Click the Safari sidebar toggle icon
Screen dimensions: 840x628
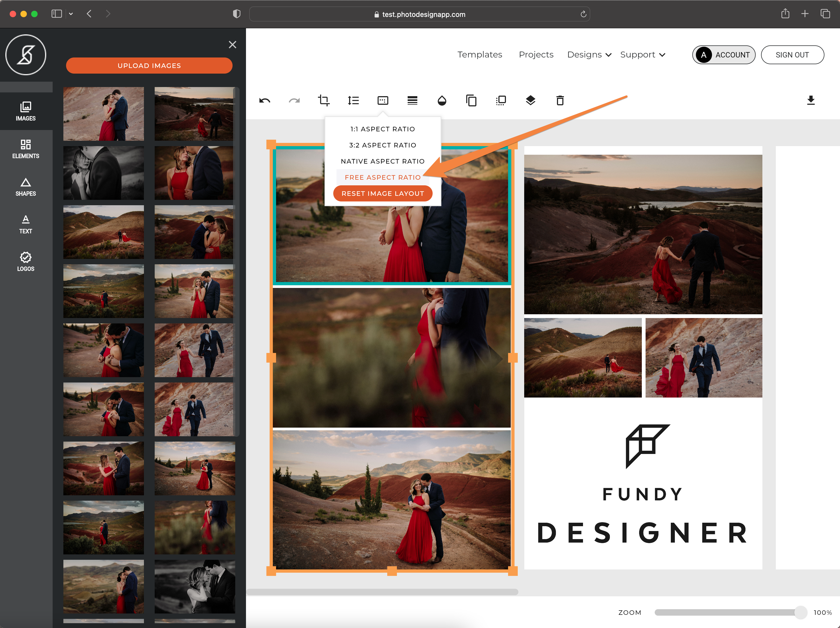tap(57, 14)
